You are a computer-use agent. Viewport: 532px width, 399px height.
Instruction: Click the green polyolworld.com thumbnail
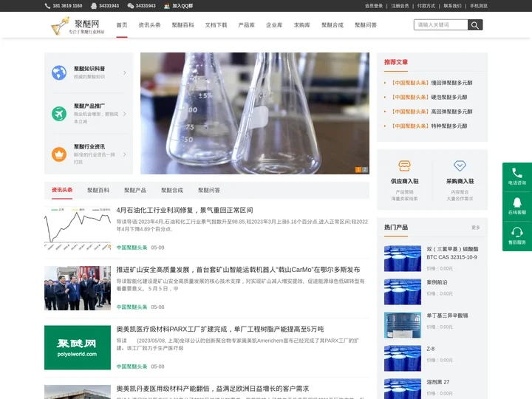tap(78, 347)
